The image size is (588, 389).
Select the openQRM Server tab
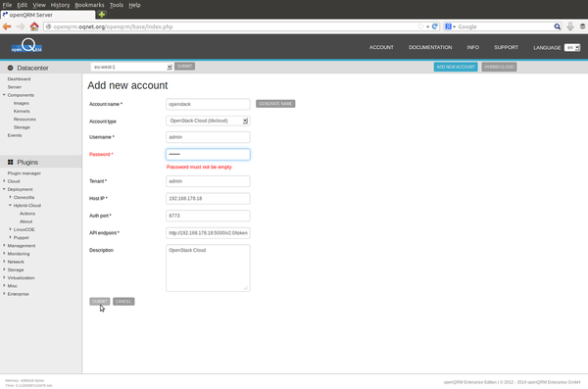pyautogui.click(x=48, y=15)
